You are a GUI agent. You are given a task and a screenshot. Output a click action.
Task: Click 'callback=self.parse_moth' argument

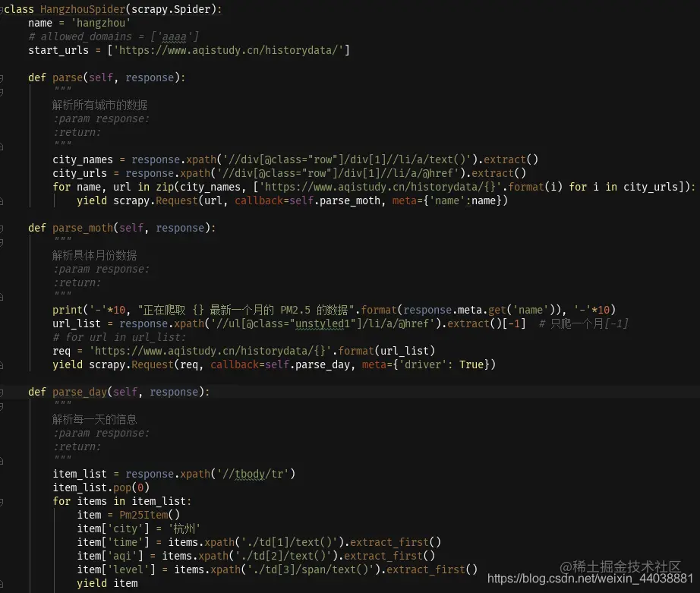pyautogui.click(x=307, y=201)
